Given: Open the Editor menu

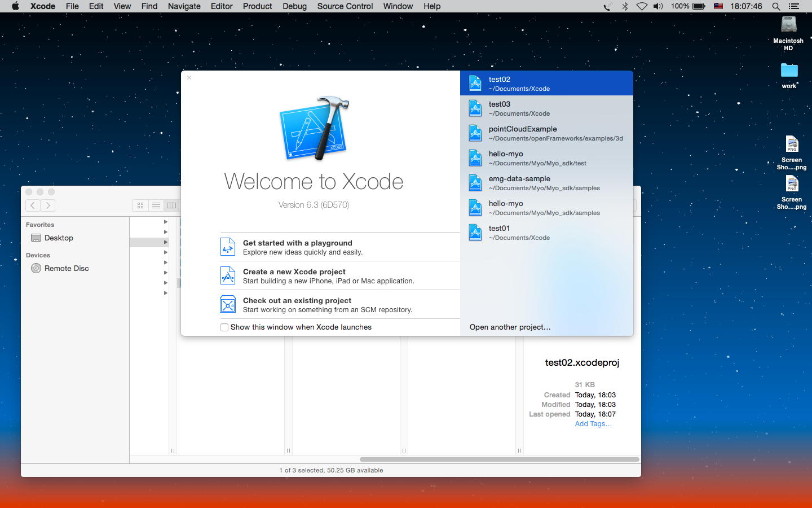Looking at the screenshot, I should coord(222,6).
